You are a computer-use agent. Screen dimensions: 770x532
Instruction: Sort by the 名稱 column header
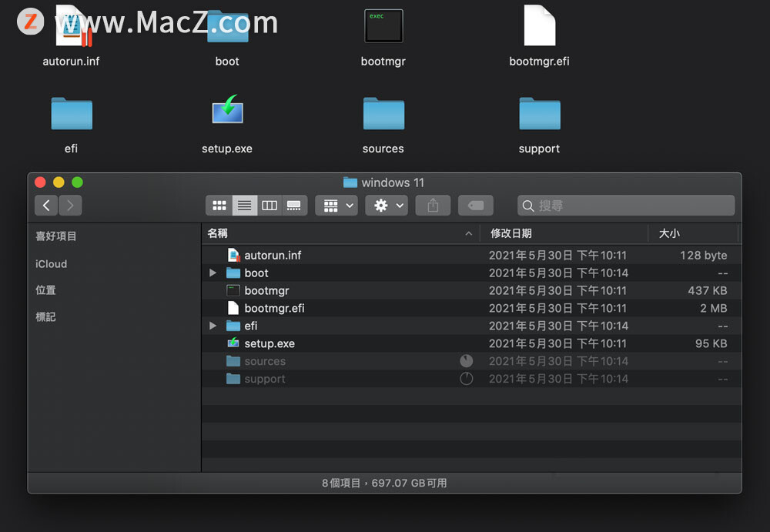click(x=340, y=233)
